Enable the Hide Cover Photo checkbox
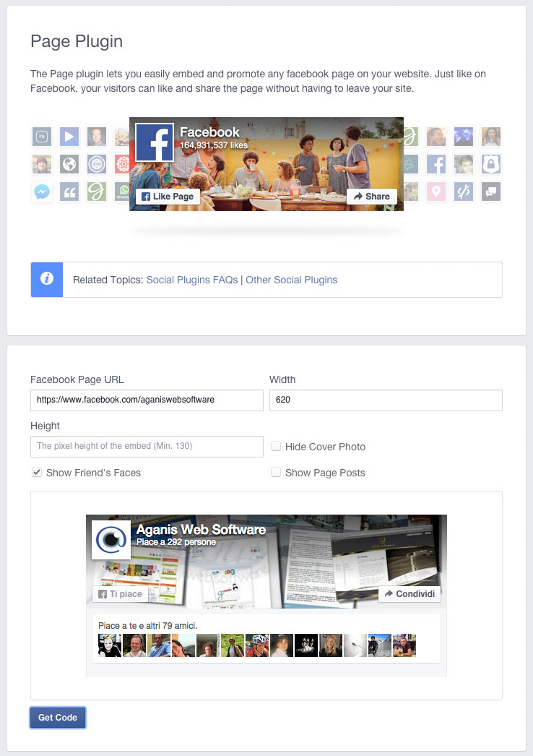This screenshot has height=756, width=533. pyautogui.click(x=276, y=446)
